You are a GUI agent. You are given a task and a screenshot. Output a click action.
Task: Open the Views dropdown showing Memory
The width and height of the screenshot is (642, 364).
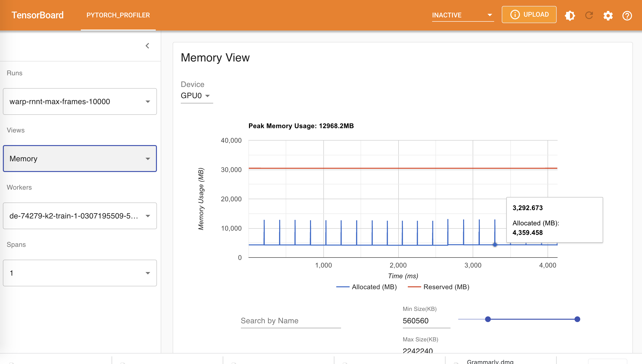(x=80, y=158)
